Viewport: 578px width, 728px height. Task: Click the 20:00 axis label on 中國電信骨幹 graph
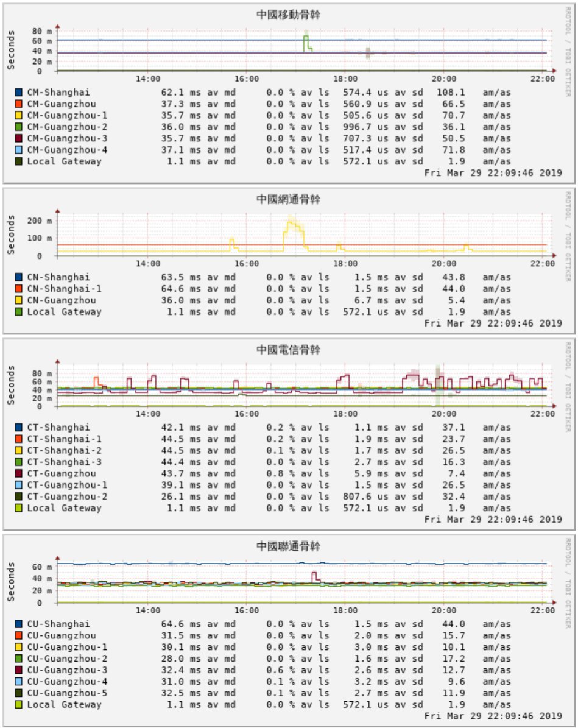(x=444, y=414)
